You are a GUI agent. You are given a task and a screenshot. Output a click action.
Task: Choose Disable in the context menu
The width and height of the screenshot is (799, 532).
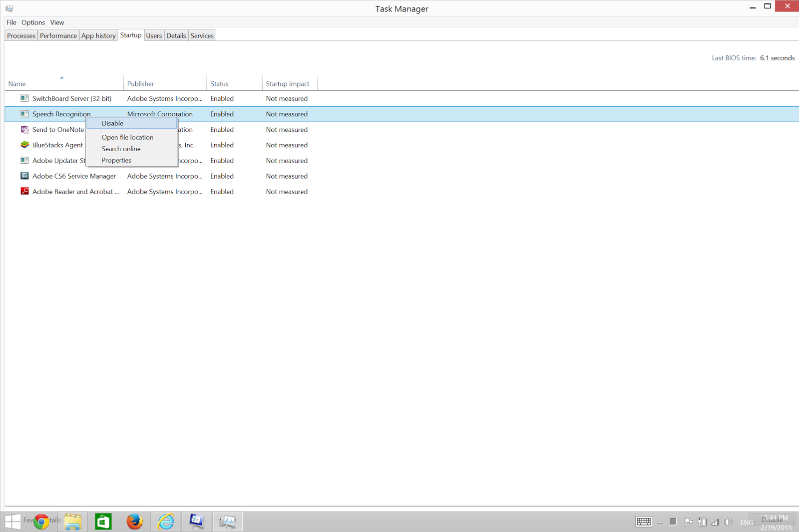click(132, 123)
